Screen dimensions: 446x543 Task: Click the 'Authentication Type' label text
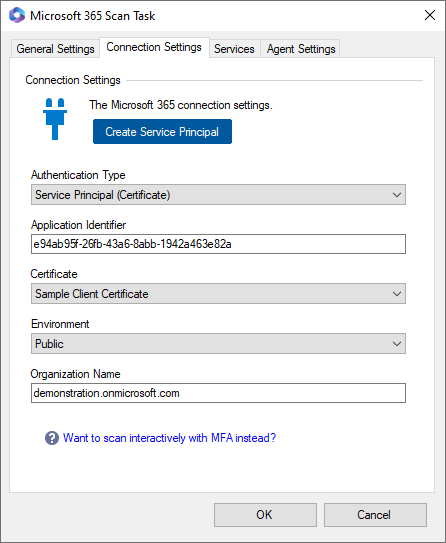[78, 175]
